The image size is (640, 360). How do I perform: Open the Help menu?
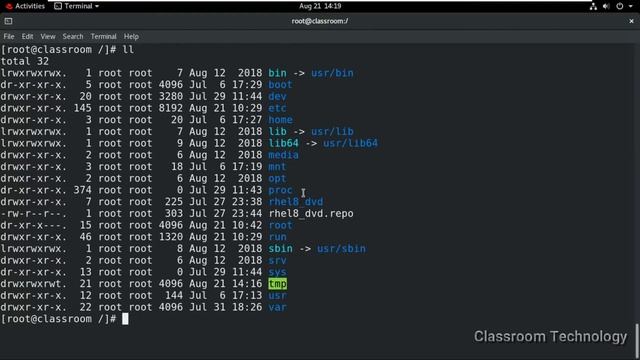131,36
